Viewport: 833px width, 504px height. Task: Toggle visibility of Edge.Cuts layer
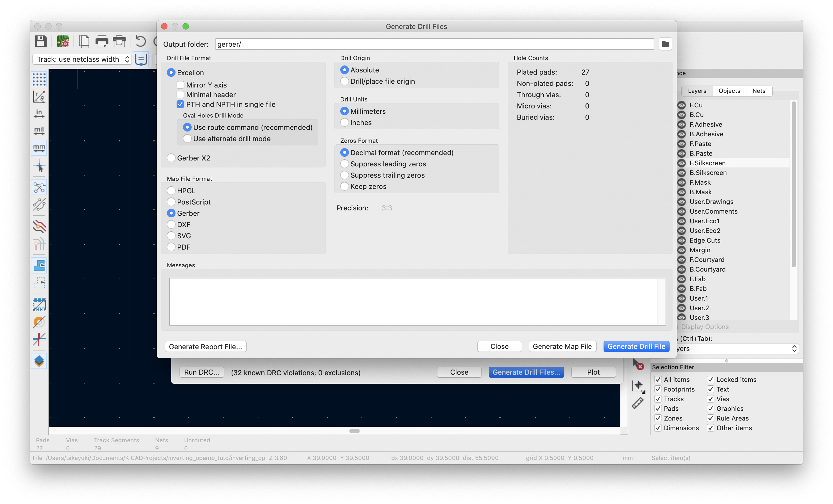coord(682,240)
